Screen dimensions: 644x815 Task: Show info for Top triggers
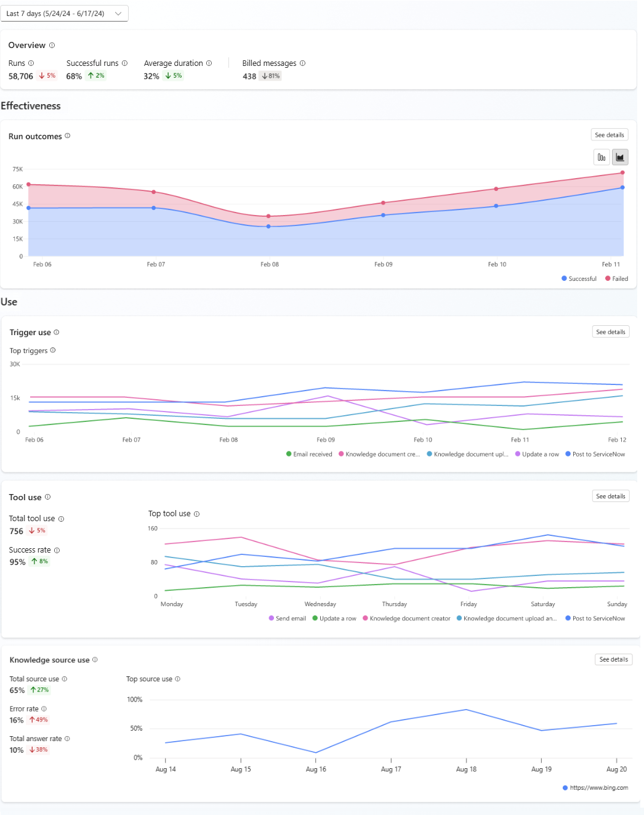(53, 351)
